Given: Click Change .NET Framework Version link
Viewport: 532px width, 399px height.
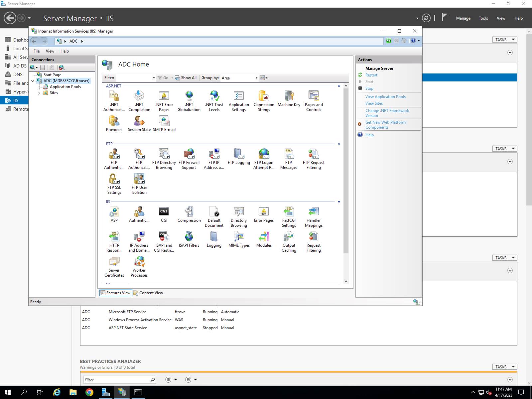Looking at the screenshot, I should click(387, 113).
